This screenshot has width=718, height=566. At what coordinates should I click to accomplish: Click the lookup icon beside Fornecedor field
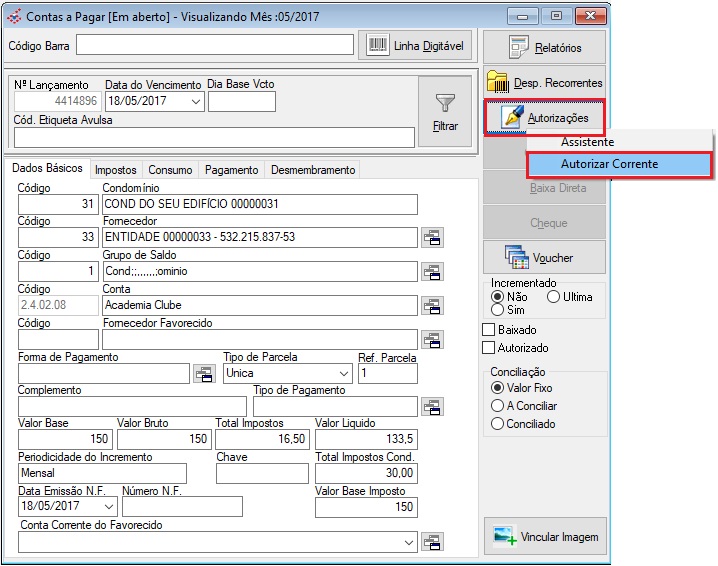tap(432, 237)
